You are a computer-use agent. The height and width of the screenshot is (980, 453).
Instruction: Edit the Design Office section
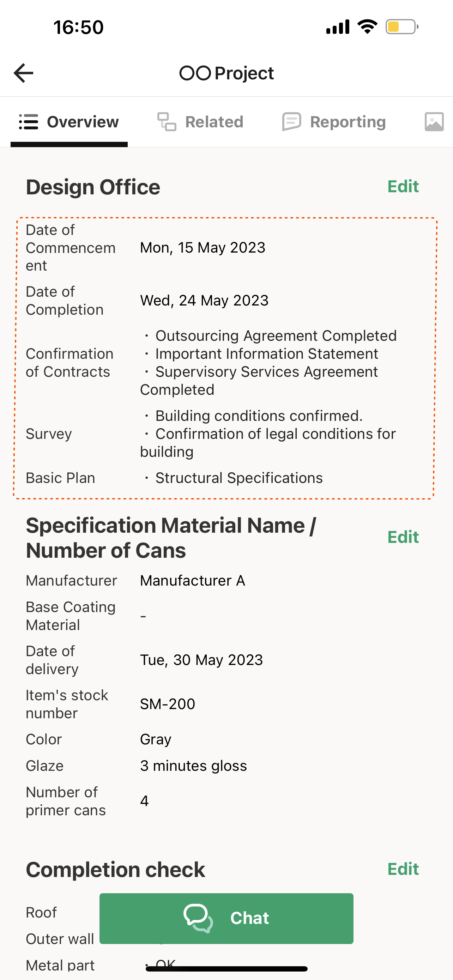coord(403,186)
